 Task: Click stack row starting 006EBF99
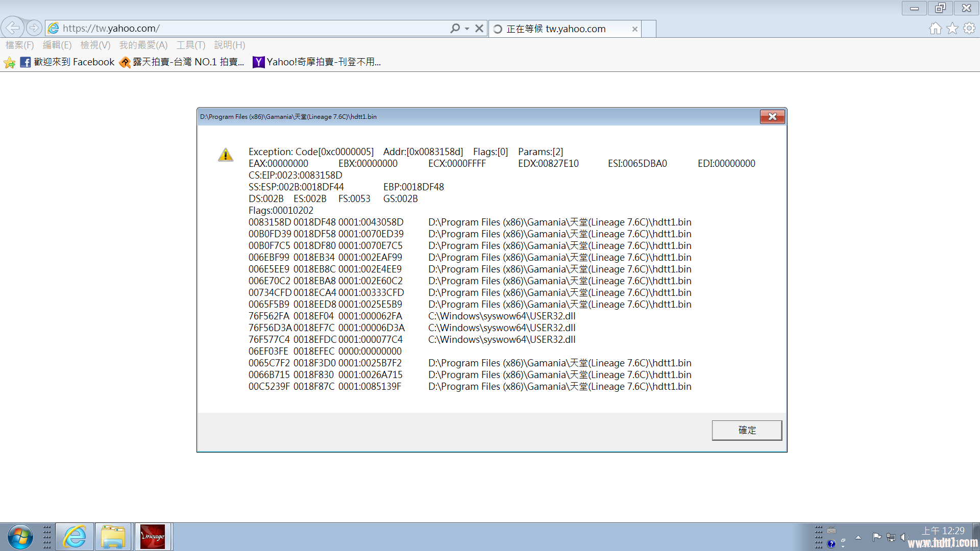470,257
